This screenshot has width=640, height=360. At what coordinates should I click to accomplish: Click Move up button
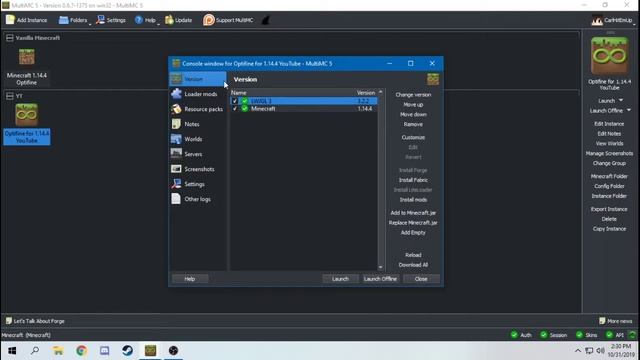point(413,104)
